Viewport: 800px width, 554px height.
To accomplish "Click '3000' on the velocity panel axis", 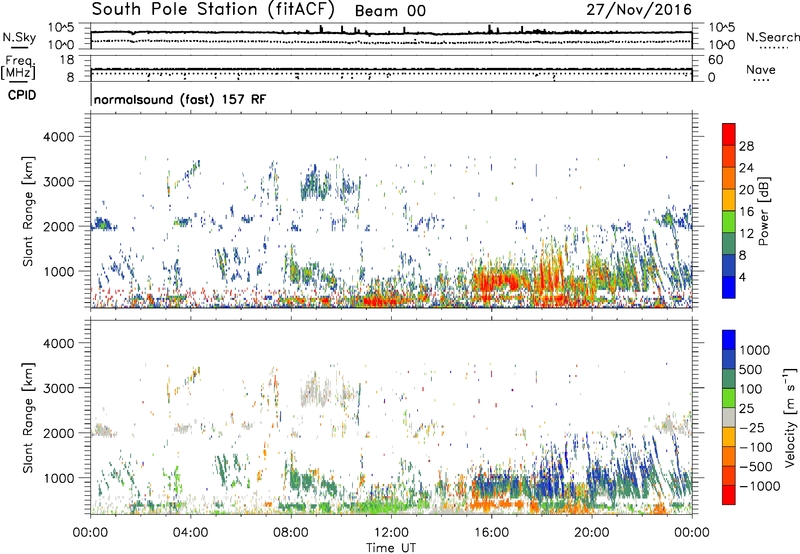I will [x=58, y=388].
